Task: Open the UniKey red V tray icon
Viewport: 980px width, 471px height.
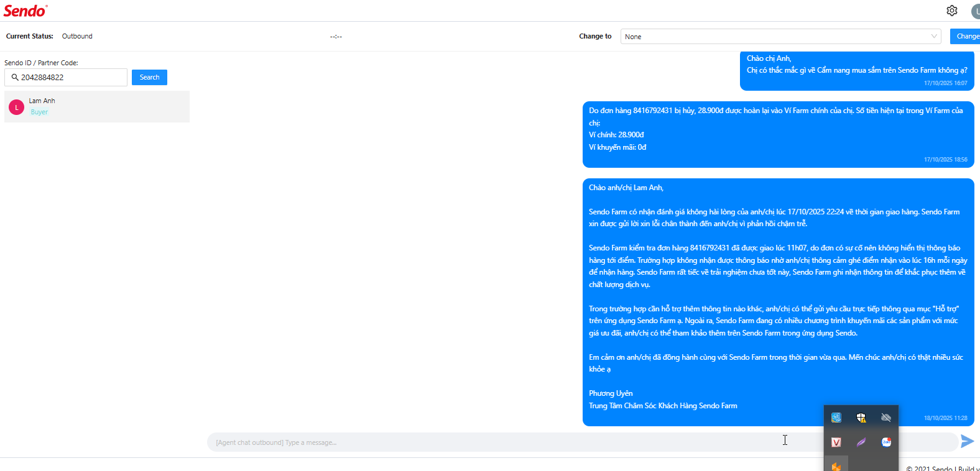Action: point(836,442)
